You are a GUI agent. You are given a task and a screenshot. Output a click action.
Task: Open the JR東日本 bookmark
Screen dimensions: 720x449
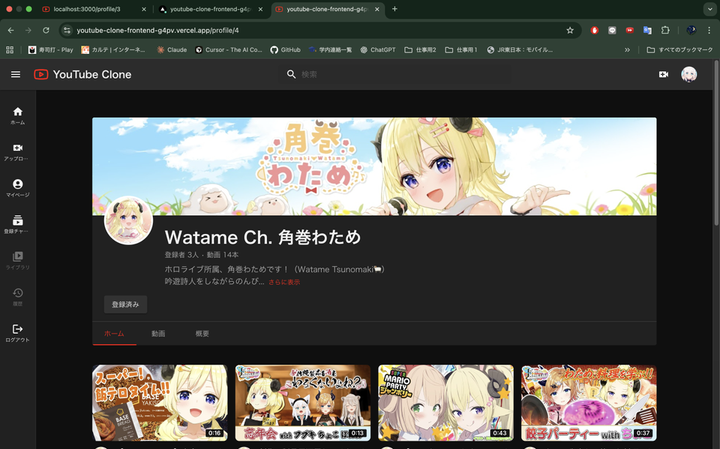click(520, 50)
